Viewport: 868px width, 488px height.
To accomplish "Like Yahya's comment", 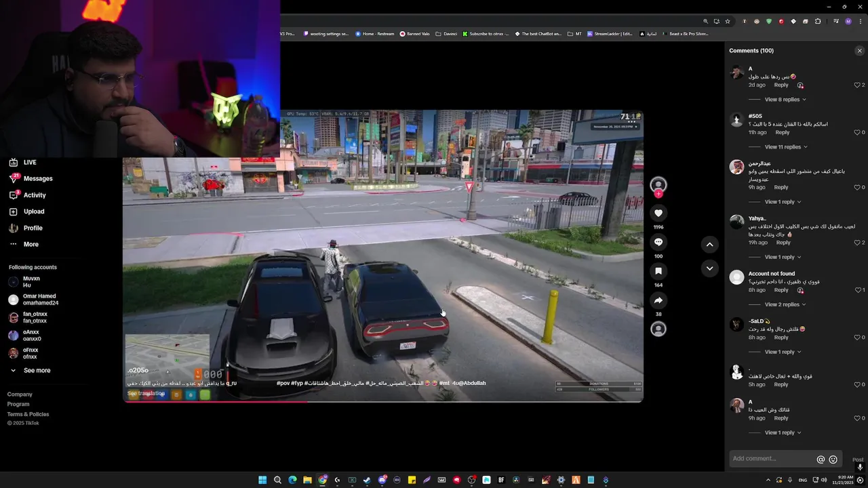I will 857,243.
